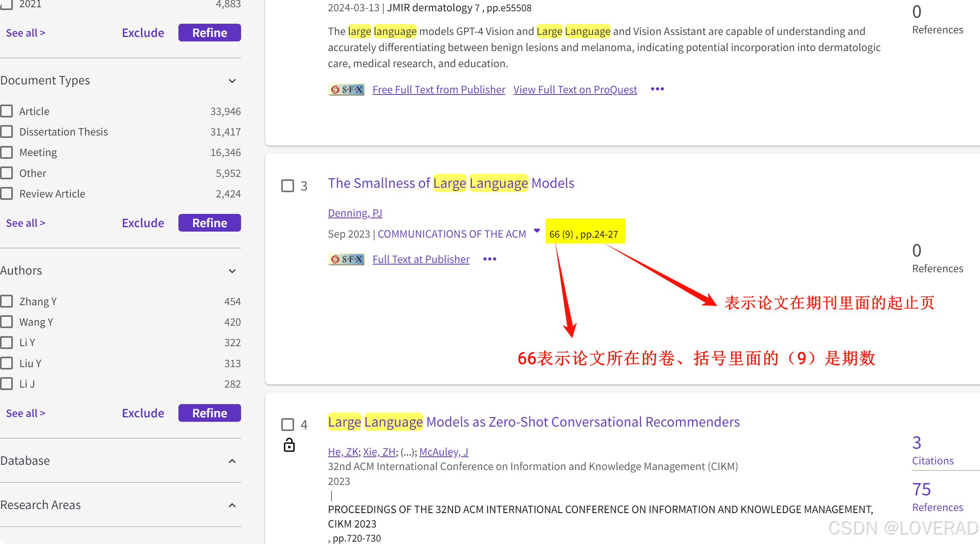Viewport: 980px width, 544px height.
Task: Expand the Research Areas filter section
Action: click(x=232, y=505)
